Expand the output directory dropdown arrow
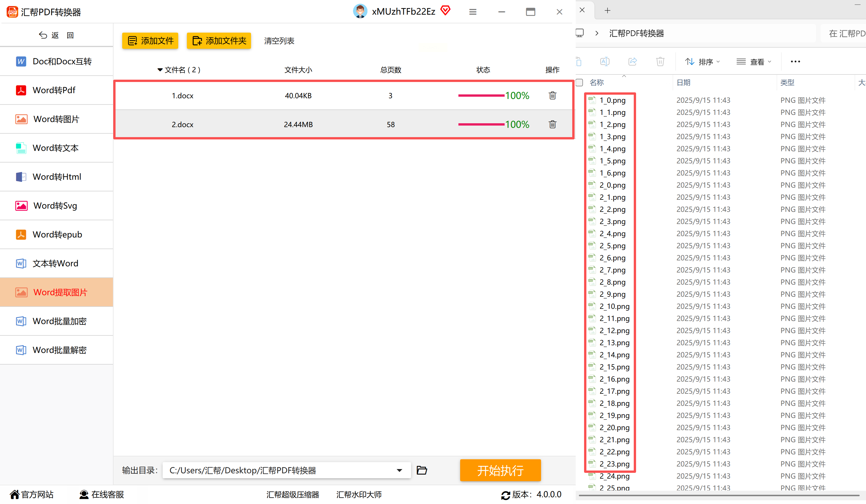The image size is (866, 504). click(399, 470)
